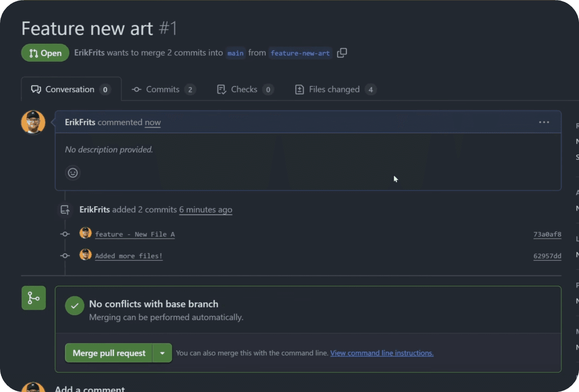Screen dimensions: 579x392
Task: Click ErikFrits in 'added 2 commits' line
Action: (x=95, y=210)
